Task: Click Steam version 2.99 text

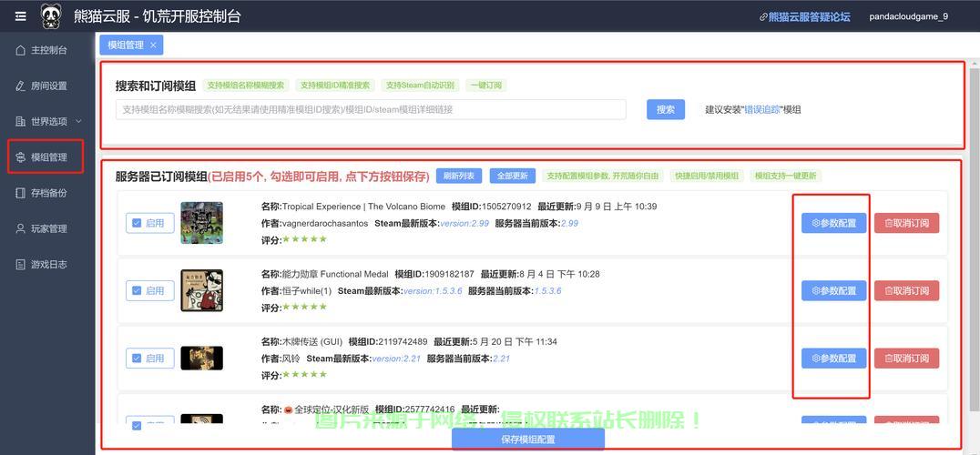Action: [x=464, y=223]
